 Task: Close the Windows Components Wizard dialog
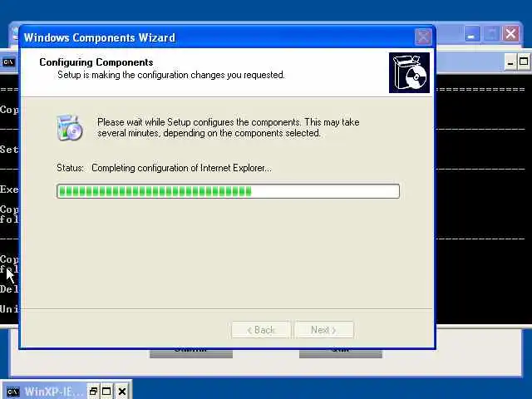pyautogui.click(x=423, y=37)
